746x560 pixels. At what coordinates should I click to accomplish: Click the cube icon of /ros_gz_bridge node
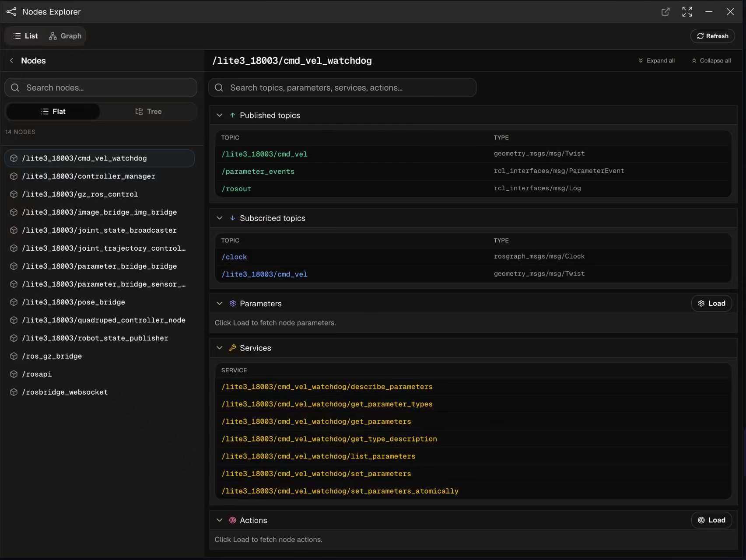pos(14,356)
